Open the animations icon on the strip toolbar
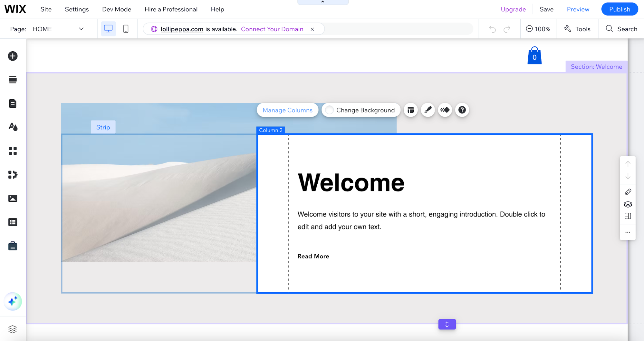The height and width of the screenshot is (341, 644). point(445,110)
